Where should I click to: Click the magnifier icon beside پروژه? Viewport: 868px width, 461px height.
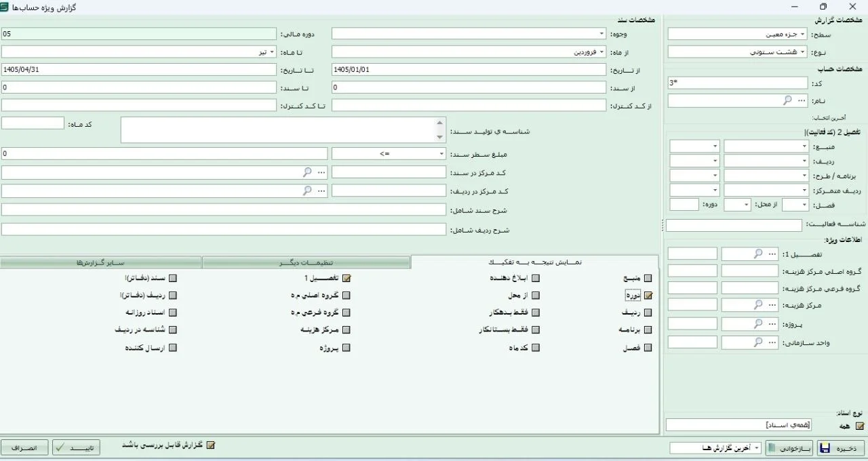point(759,324)
